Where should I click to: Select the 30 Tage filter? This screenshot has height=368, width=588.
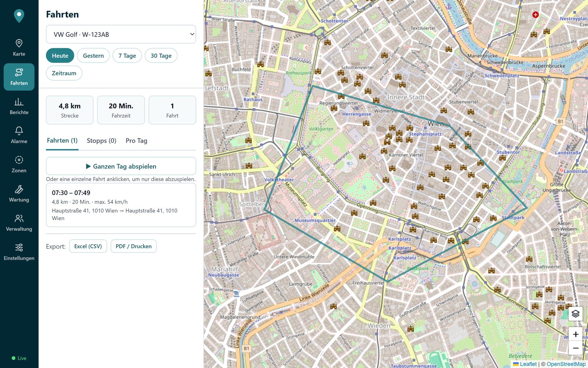tap(161, 56)
